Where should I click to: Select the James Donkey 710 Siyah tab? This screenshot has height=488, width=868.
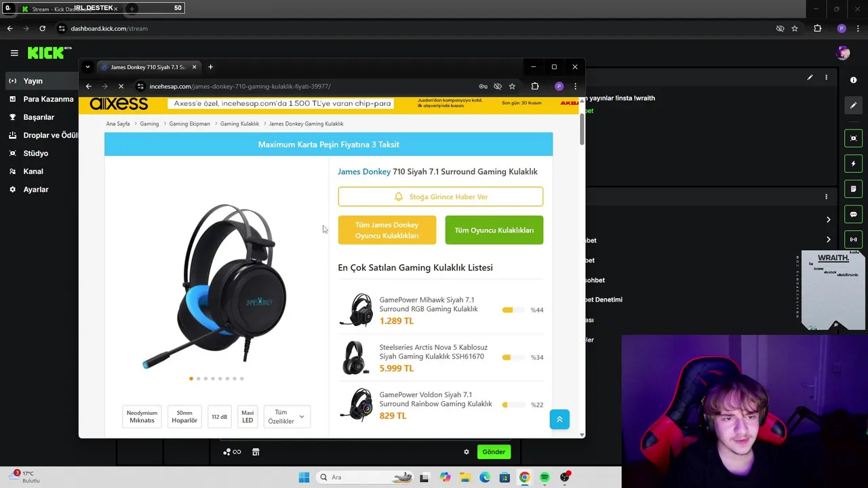click(148, 67)
